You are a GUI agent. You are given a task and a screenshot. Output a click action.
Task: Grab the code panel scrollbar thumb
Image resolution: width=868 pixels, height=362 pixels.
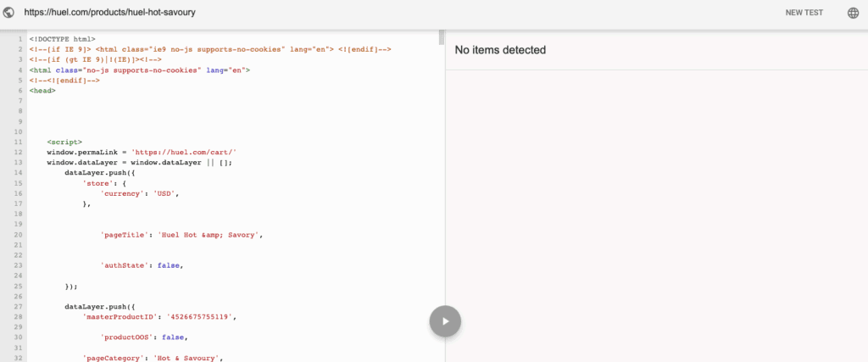tap(442, 37)
